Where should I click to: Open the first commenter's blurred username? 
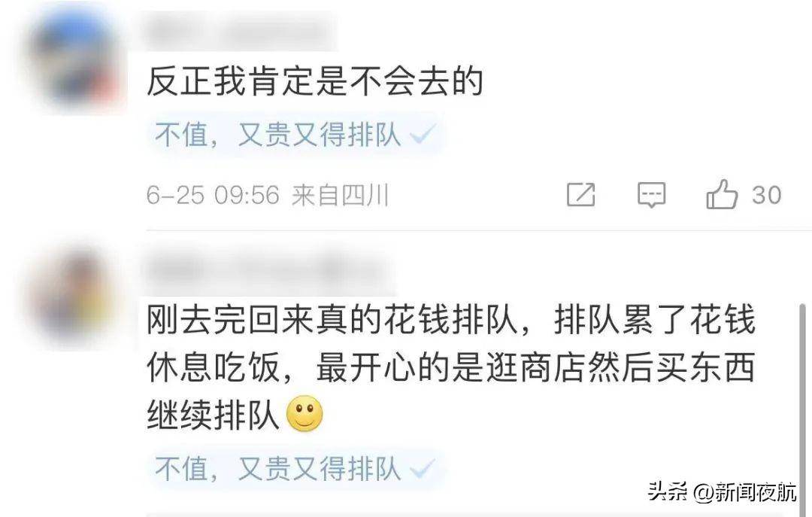[239, 29]
